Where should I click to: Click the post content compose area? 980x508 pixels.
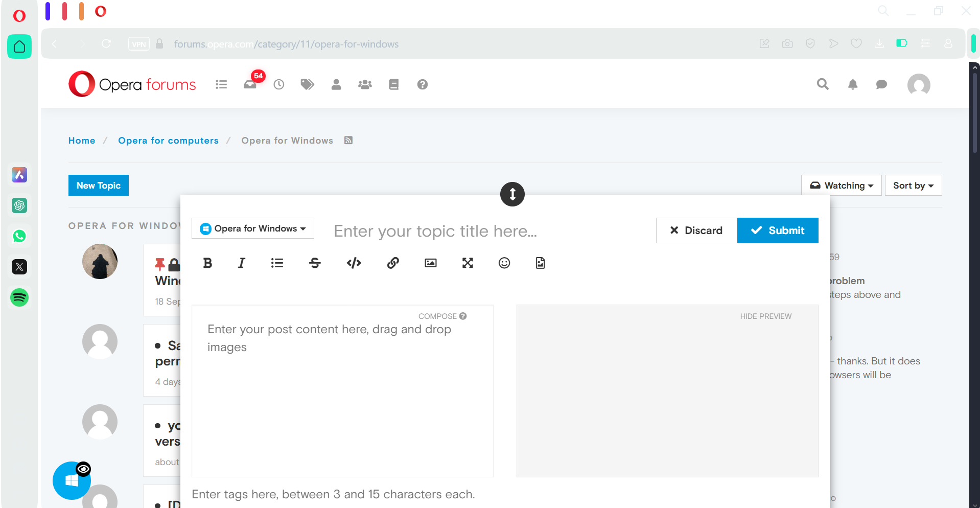pyautogui.click(x=342, y=391)
